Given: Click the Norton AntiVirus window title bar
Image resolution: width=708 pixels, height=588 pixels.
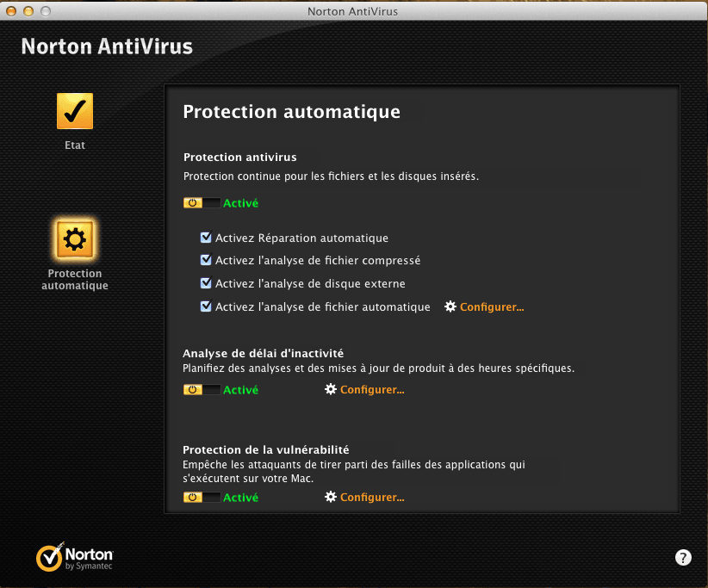Looking at the screenshot, I should pos(353,12).
